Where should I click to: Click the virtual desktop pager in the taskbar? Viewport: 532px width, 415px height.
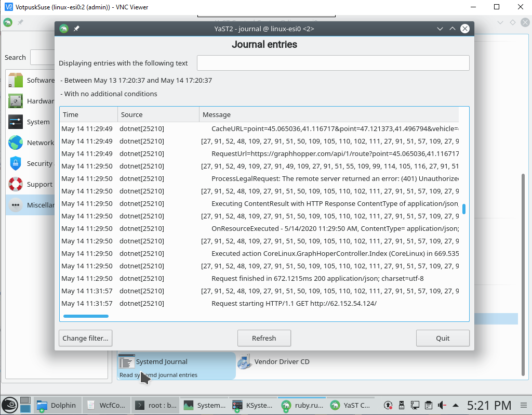pos(25,405)
